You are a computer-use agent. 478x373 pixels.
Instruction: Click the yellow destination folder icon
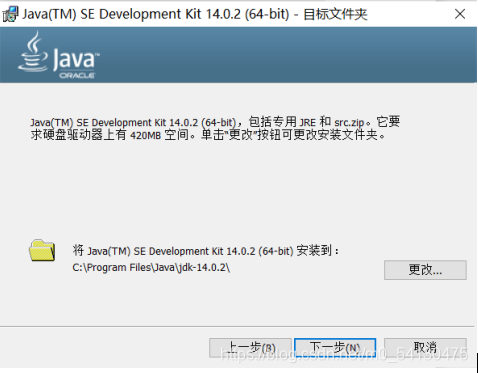pos(42,250)
